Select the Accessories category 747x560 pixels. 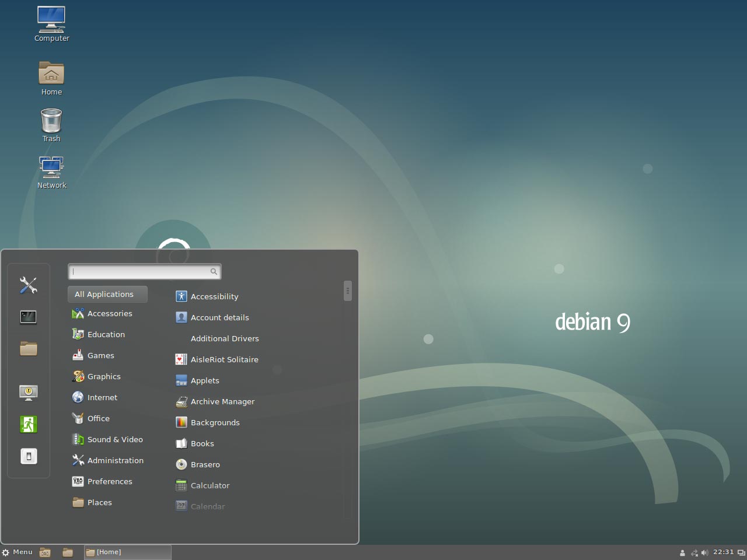click(110, 313)
